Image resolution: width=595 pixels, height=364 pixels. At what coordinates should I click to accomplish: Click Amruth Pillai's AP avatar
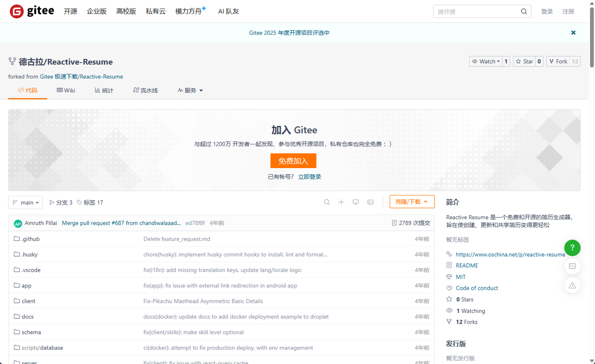tap(18, 223)
